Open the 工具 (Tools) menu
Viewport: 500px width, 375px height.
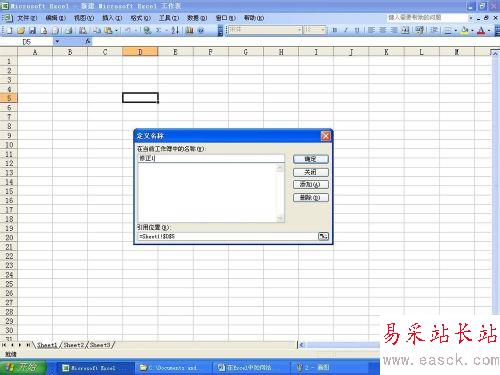tap(169, 18)
